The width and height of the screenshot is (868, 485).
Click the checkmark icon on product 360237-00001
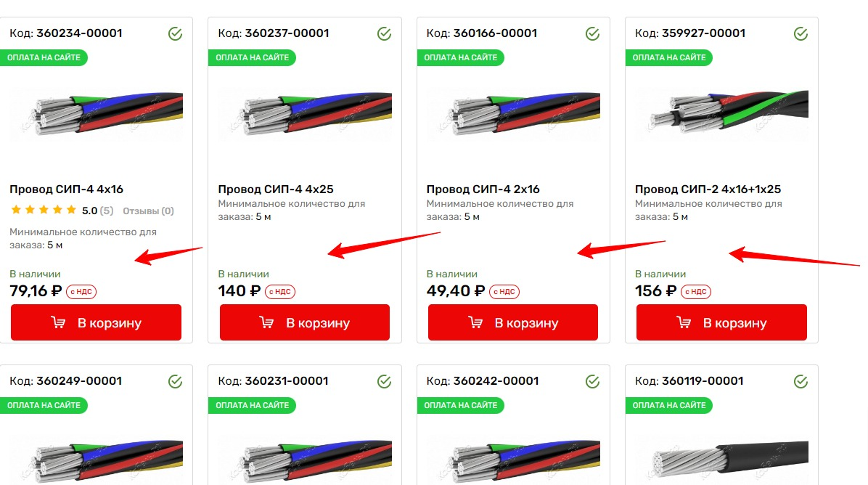pyautogui.click(x=384, y=34)
